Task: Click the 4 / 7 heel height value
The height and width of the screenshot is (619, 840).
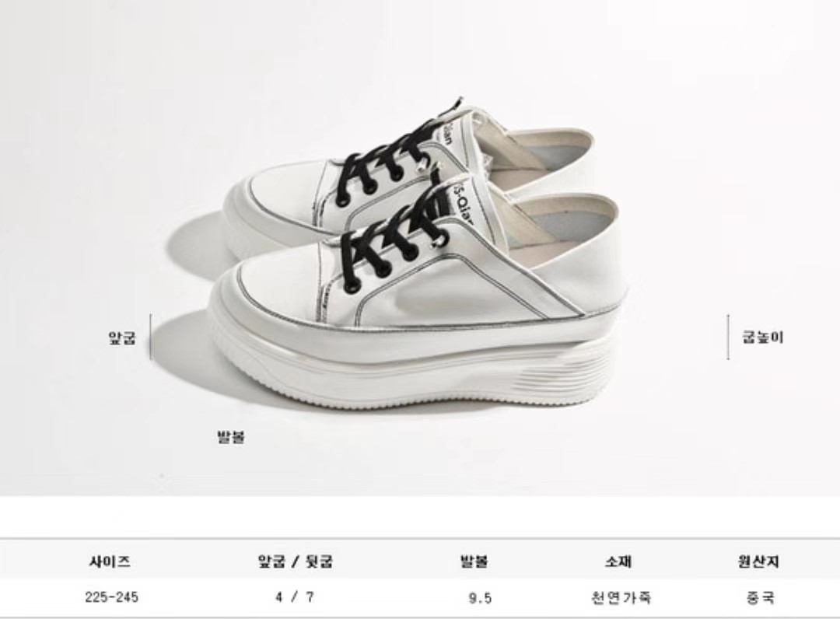Action: pyautogui.click(x=296, y=597)
